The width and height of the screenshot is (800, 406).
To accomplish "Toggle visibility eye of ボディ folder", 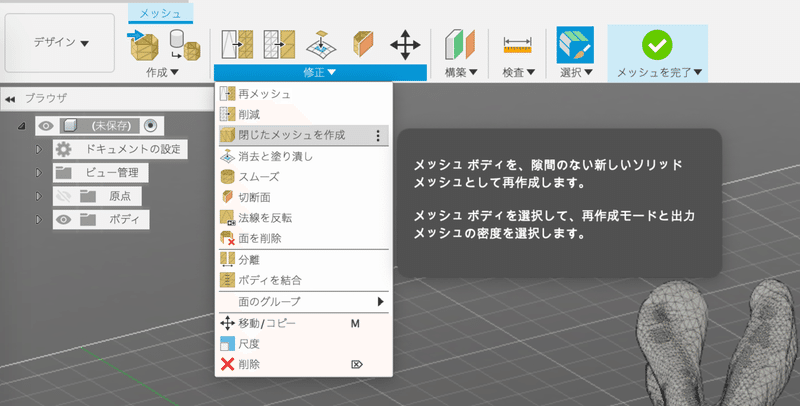I will click(63, 219).
